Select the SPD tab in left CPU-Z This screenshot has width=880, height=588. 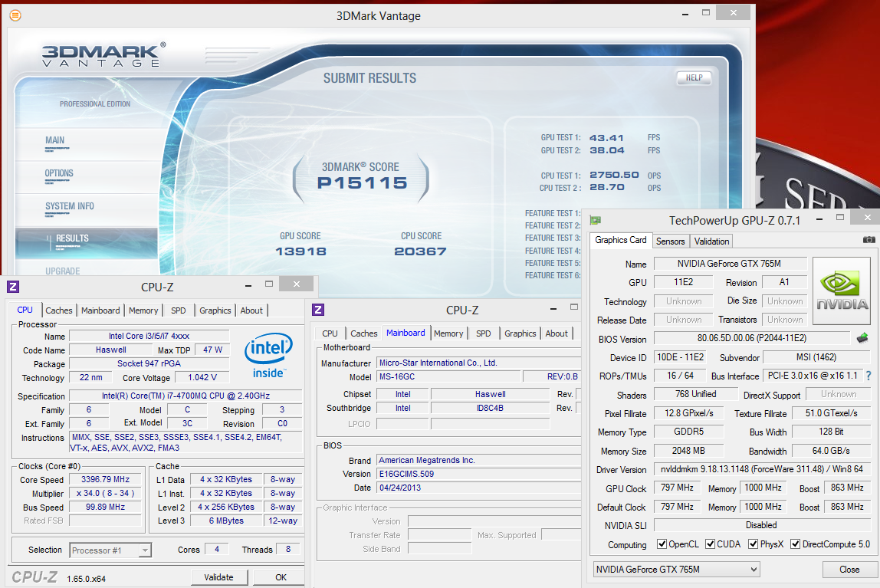pos(179,310)
